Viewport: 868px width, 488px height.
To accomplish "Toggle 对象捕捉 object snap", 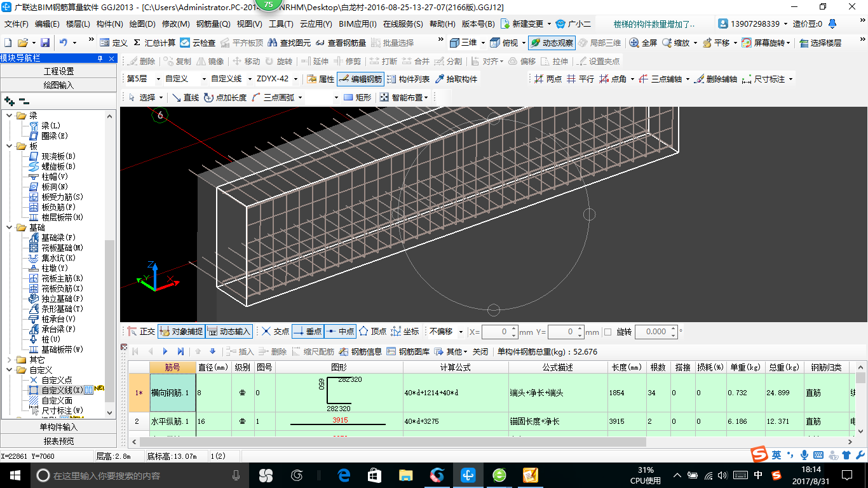I will coord(181,332).
